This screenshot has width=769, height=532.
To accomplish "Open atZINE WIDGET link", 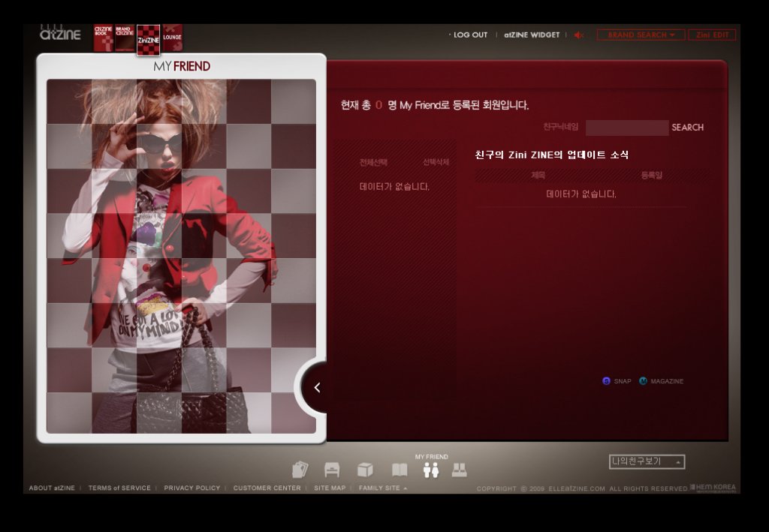I will coord(532,35).
